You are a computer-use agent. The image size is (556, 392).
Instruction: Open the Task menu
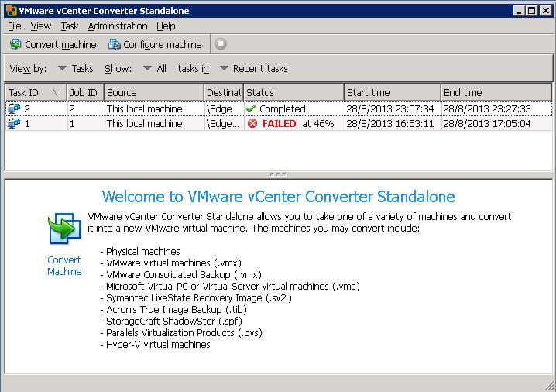click(x=70, y=26)
